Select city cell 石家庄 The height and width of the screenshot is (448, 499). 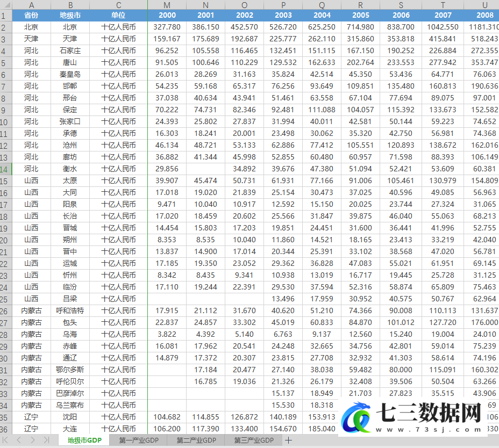(70, 51)
